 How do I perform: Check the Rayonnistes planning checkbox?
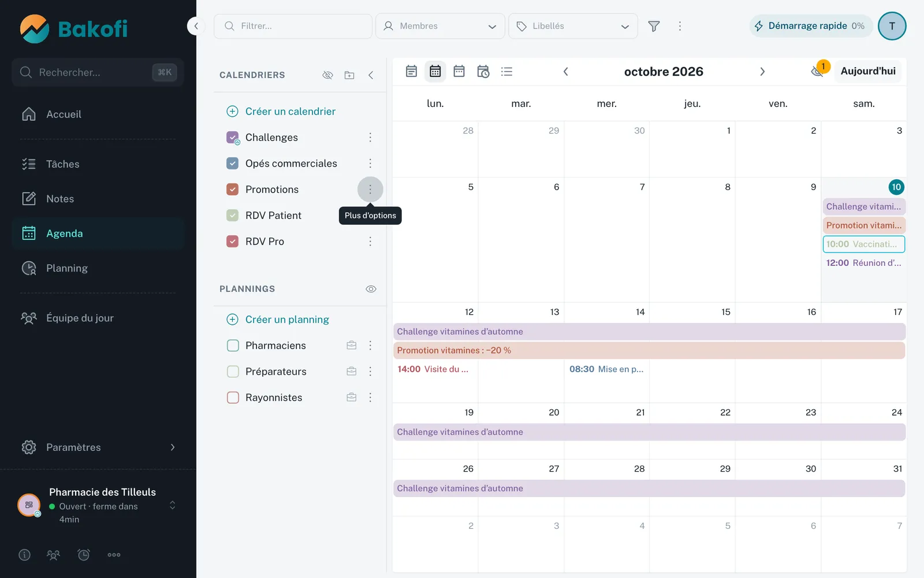(x=233, y=398)
